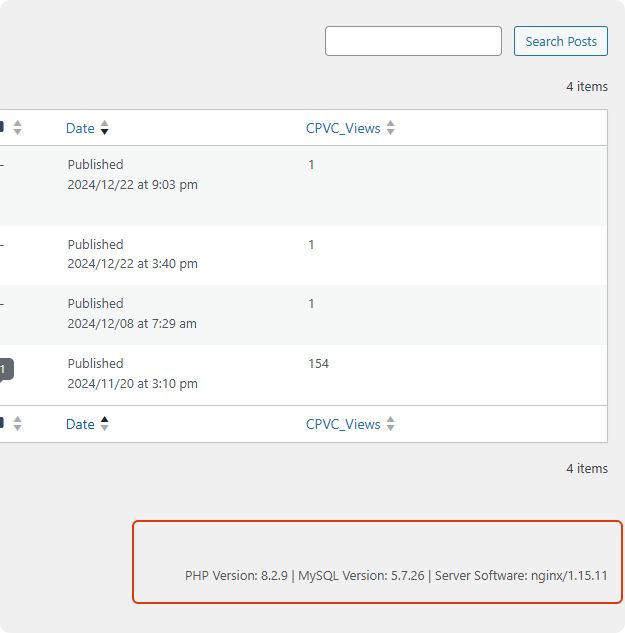This screenshot has height=633, width=625.
Task: Click sort arrows next to top CPVC_Views header
Action: pos(391,128)
